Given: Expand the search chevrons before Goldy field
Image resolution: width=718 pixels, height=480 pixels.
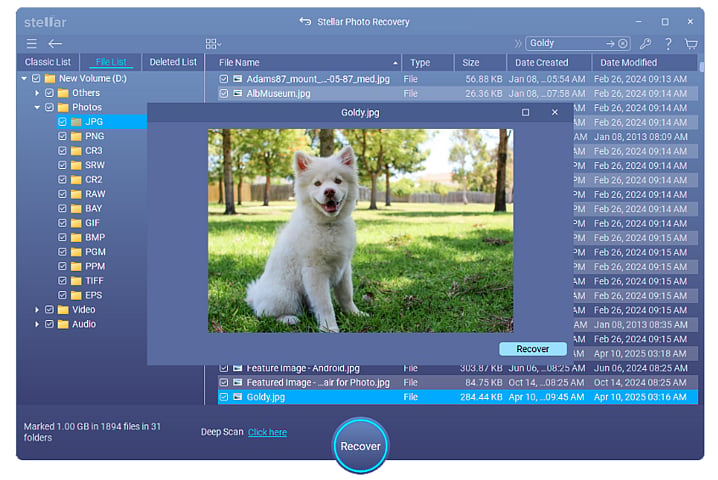Looking at the screenshot, I should pos(518,44).
